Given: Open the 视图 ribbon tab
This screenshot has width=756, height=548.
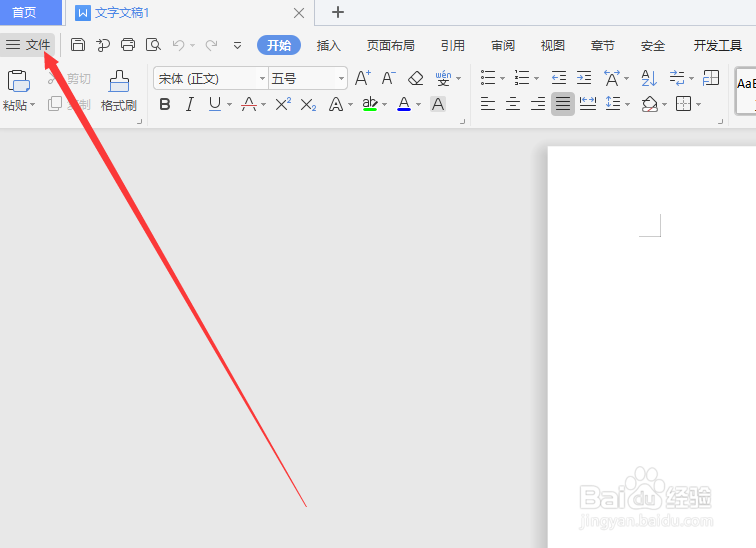Looking at the screenshot, I should pos(553,45).
